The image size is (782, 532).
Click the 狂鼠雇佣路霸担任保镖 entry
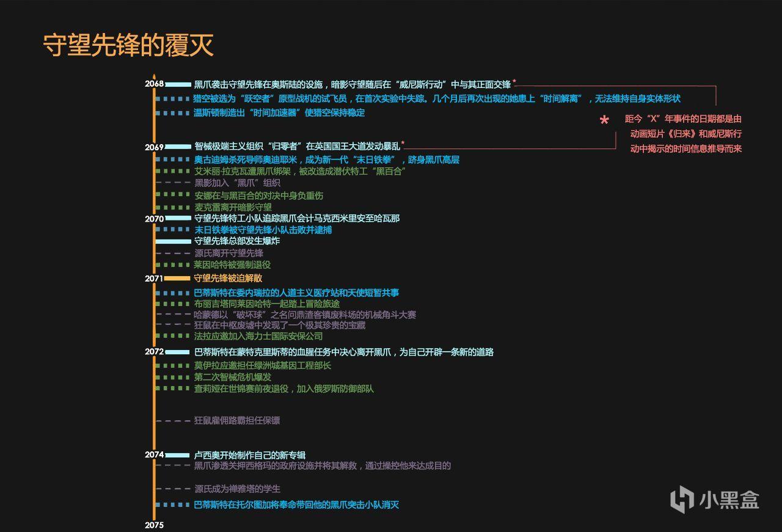click(x=236, y=420)
